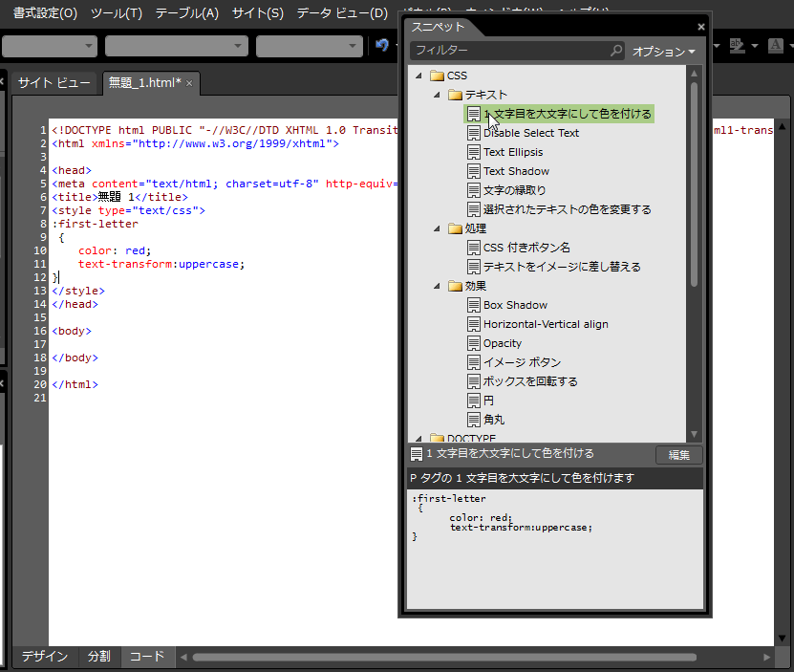Select the Text Ellipsis snippet icon
Screen dimensions: 794x672
[473, 152]
